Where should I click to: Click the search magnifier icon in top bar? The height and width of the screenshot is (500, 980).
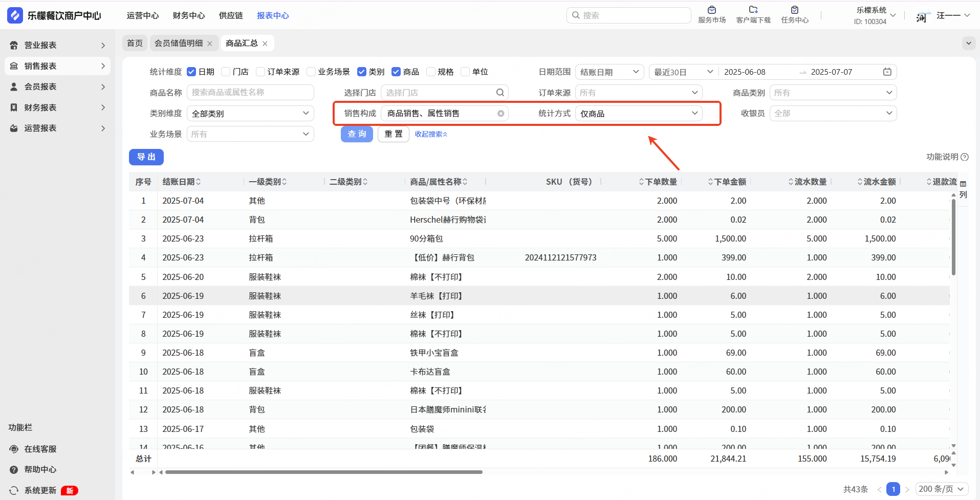pos(576,15)
